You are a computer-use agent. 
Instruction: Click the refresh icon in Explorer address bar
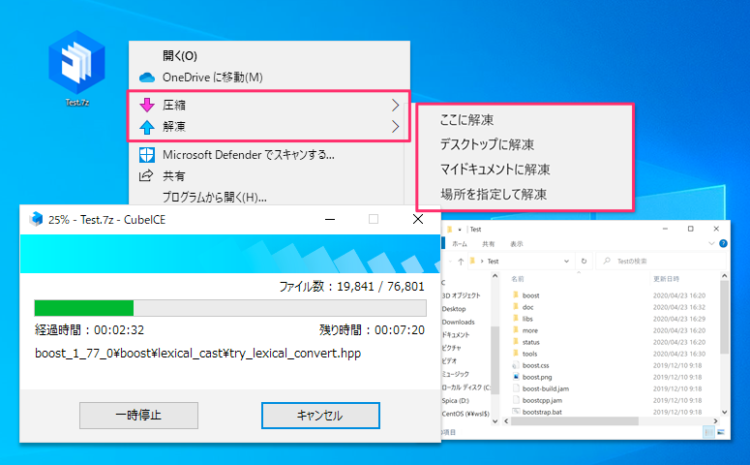[584, 261]
